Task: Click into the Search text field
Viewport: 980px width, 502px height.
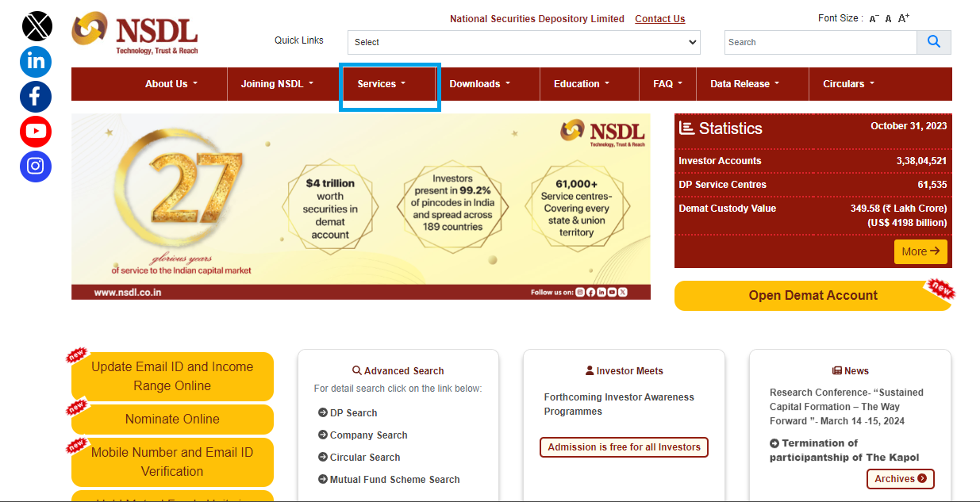Action: (x=820, y=42)
